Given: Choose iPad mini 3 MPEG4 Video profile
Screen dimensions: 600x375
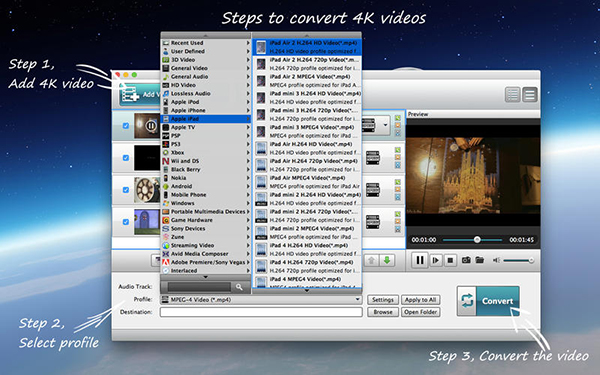Looking at the screenshot, I should click(x=307, y=131).
